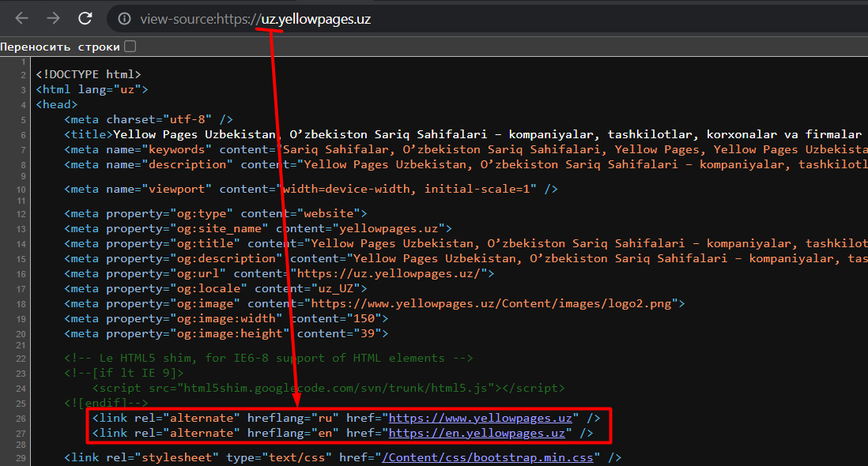The height and width of the screenshot is (466, 868).
Task: Click the html5shim script src line
Action: (x=328, y=388)
